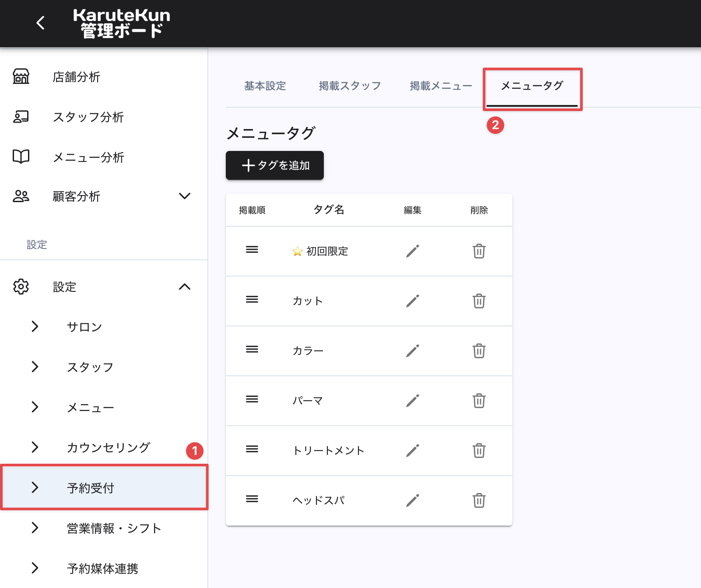Open the 予約媒体連携 settings item
This screenshot has height=588, width=701.
104,568
